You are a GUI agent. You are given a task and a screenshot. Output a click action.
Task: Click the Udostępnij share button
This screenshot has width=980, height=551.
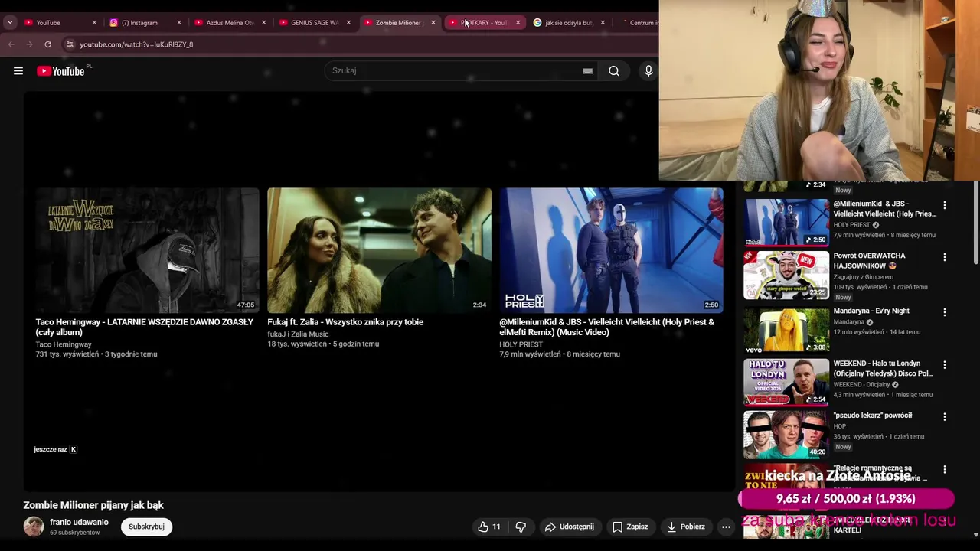tap(569, 527)
